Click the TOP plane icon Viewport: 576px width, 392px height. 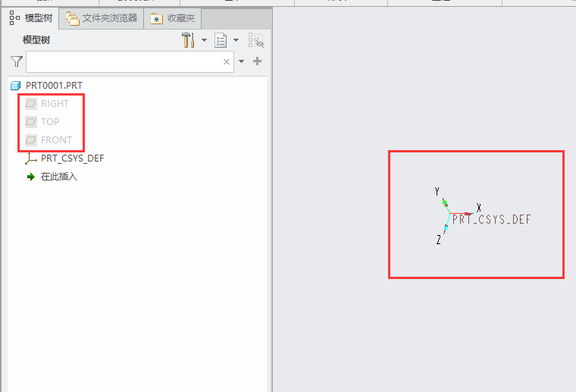click(31, 121)
